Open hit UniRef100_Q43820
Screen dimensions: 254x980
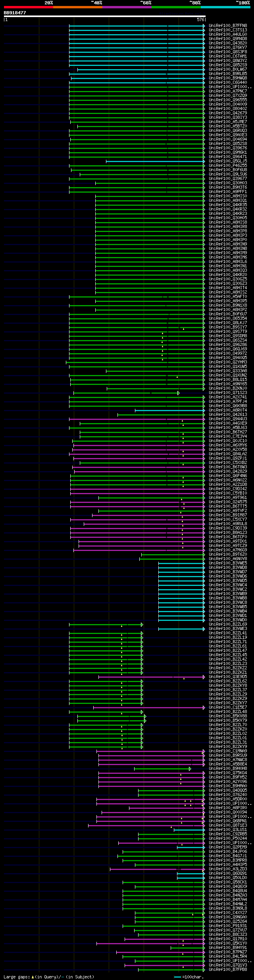click(228, 43)
